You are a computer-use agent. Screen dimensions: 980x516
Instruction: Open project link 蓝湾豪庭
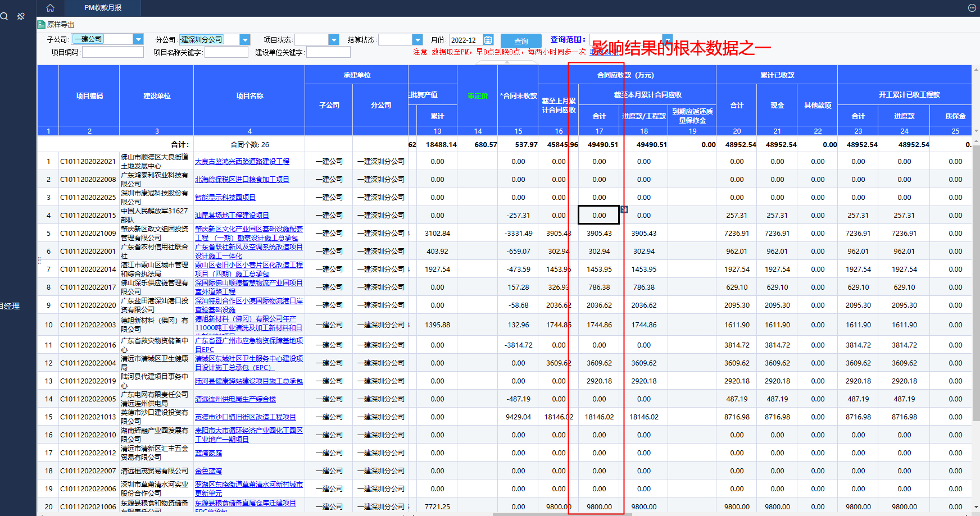point(208,453)
